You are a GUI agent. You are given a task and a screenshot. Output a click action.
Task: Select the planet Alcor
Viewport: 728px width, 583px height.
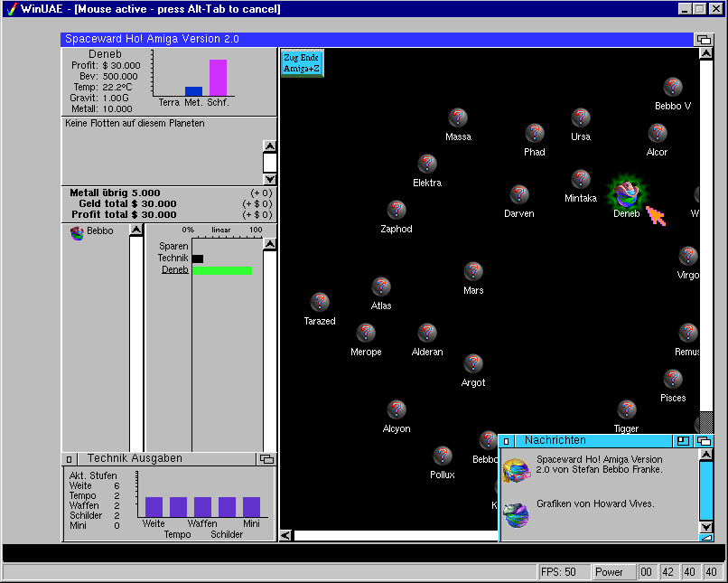pos(657,133)
